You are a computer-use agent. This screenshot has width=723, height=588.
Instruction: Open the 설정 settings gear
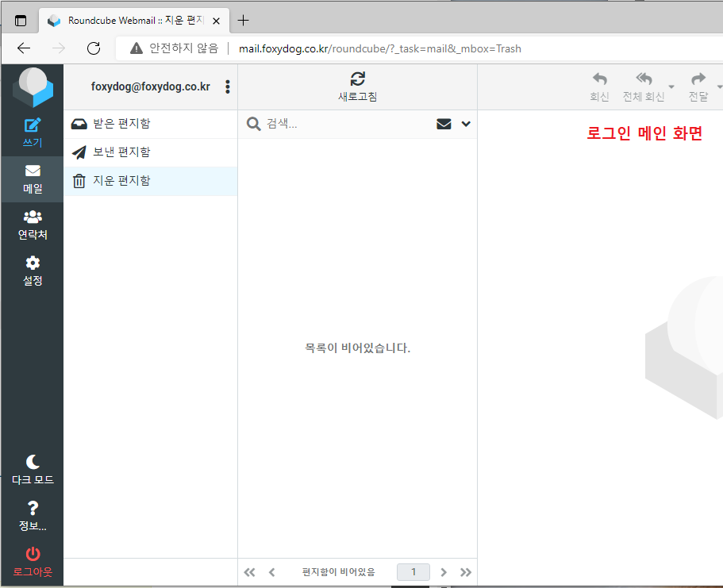point(33,271)
